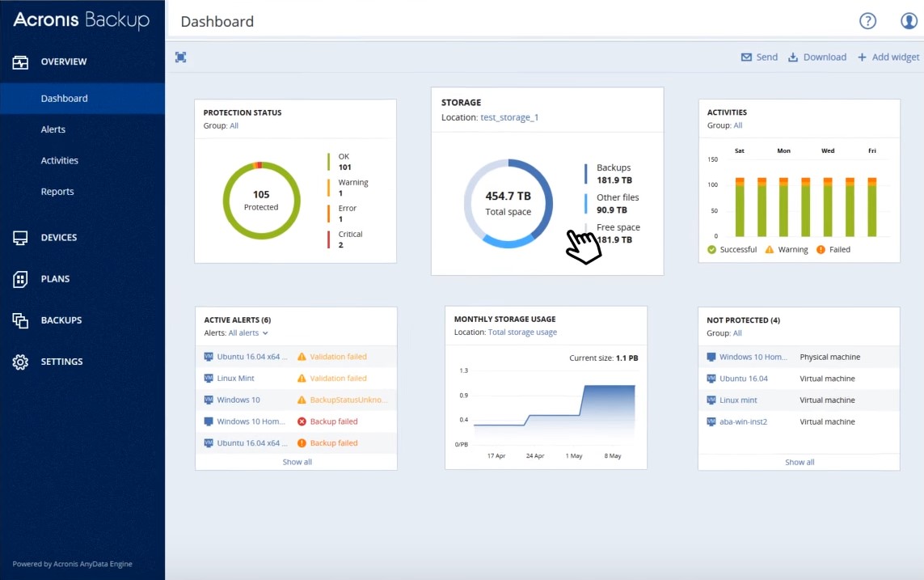Viewport: 924px width, 580px height.
Task: Click the Protected donut chart center
Action: click(x=261, y=200)
